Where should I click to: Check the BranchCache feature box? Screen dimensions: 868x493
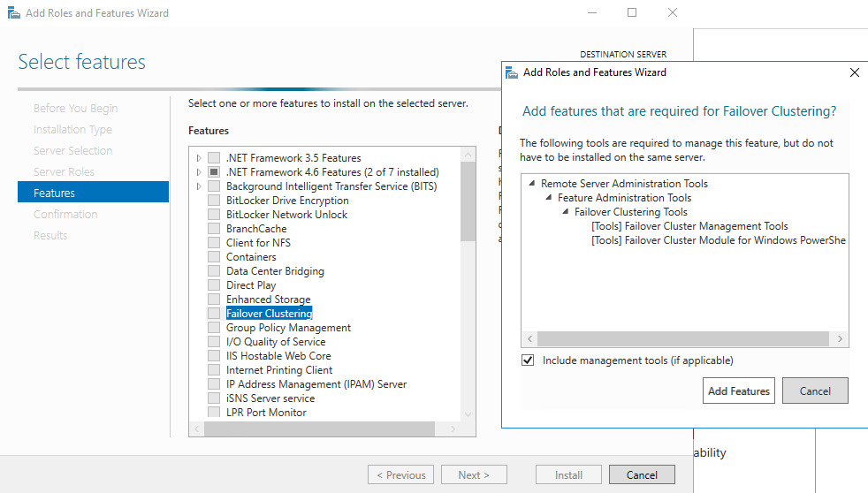[214, 229]
